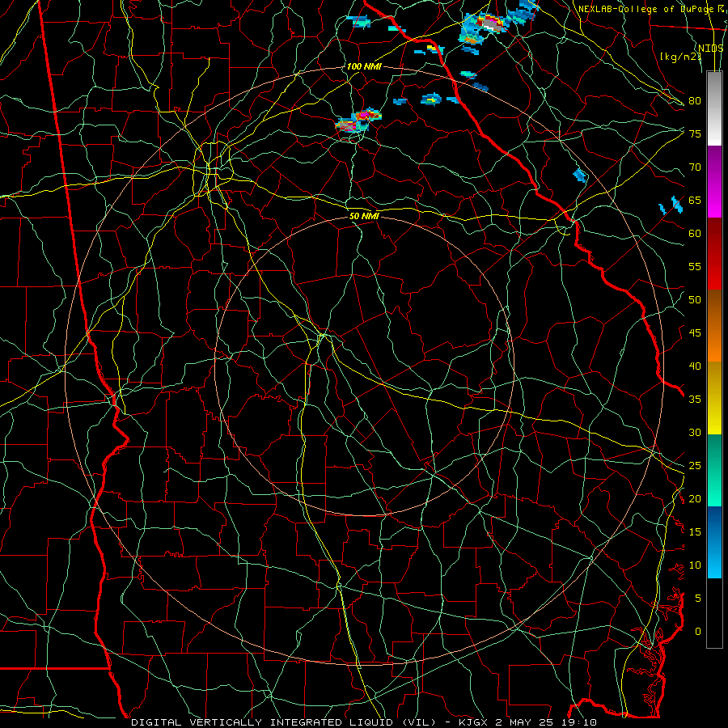Click scale value 25 on the legend
The height and width of the screenshot is (728, 728).
(x=695, y=466)
